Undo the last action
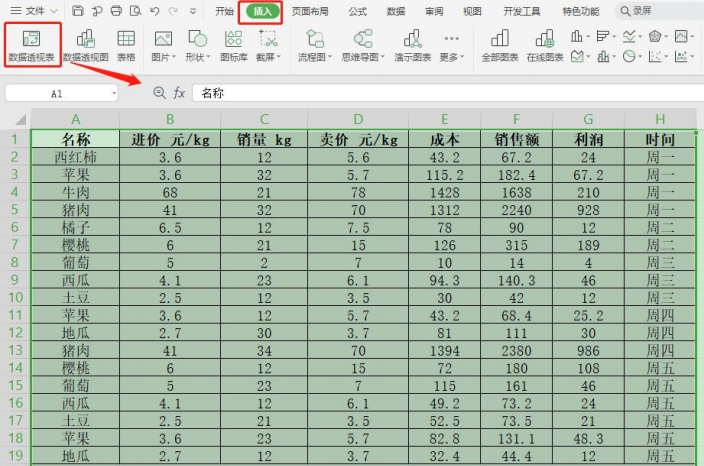 point(155,11)
